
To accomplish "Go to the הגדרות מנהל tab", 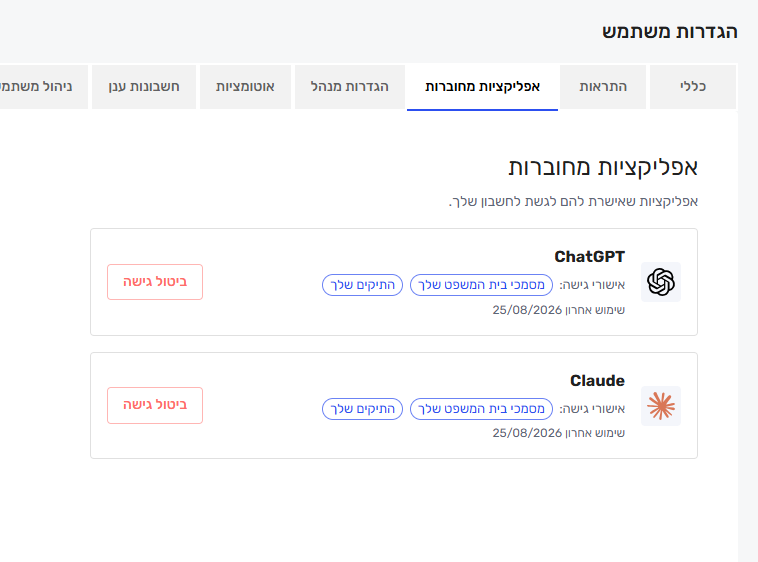I will click(x=350, y=87).
